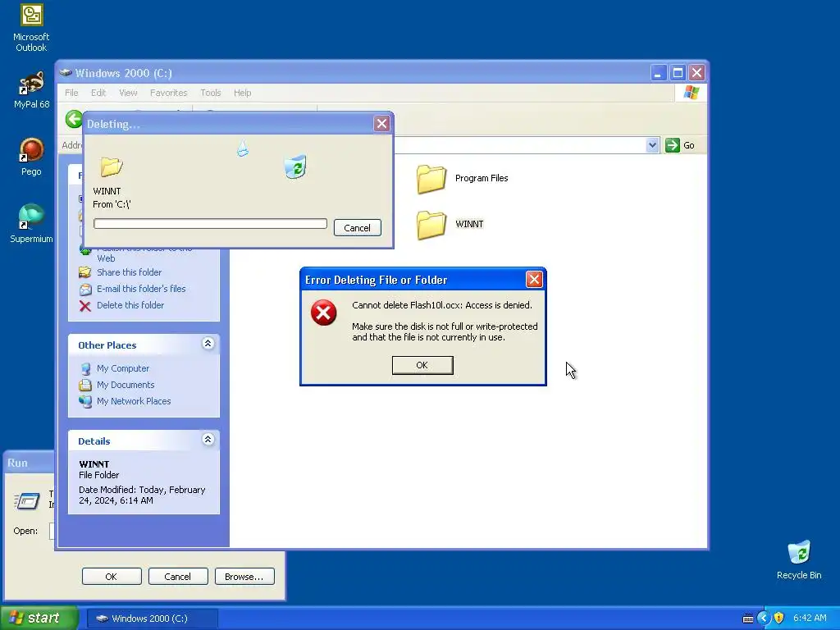The height and width of the screenshot is (630, 840).
Task: Click the keyboard tray icon in taskbar
Action: (748, 619)
